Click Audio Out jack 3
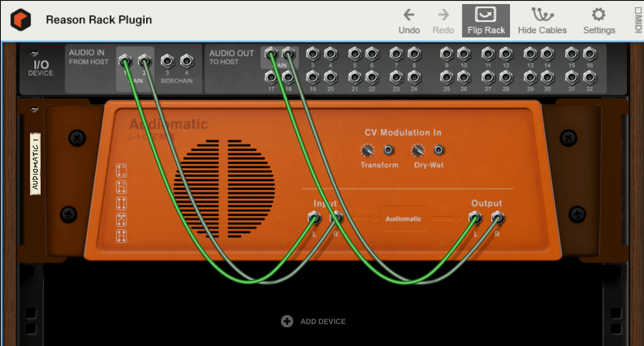 click(312, 54)
